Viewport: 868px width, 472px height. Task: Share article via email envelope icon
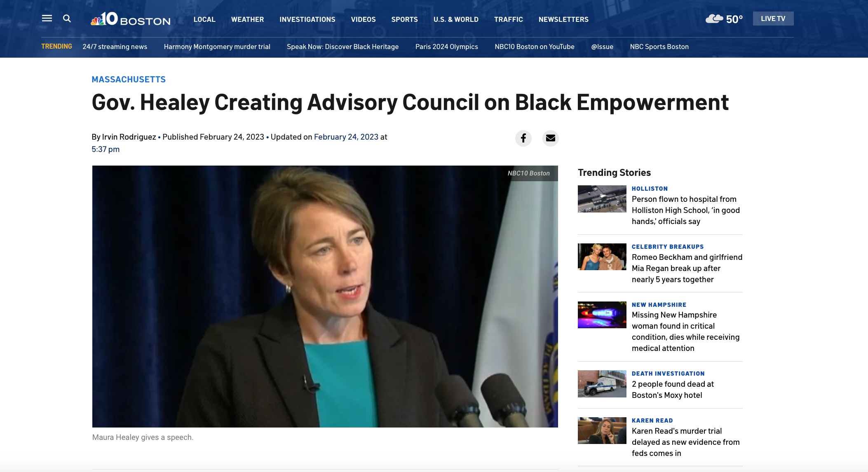pos(550,138)
